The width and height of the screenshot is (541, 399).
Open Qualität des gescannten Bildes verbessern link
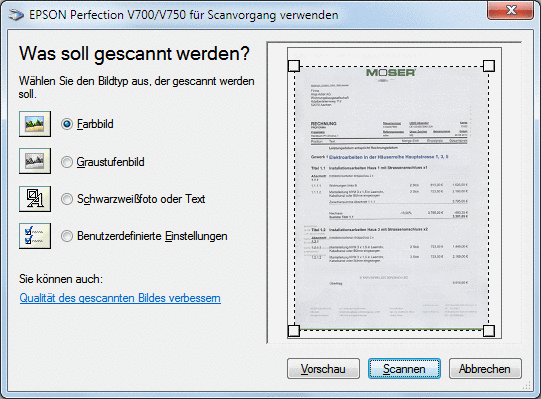coord(120,298)
